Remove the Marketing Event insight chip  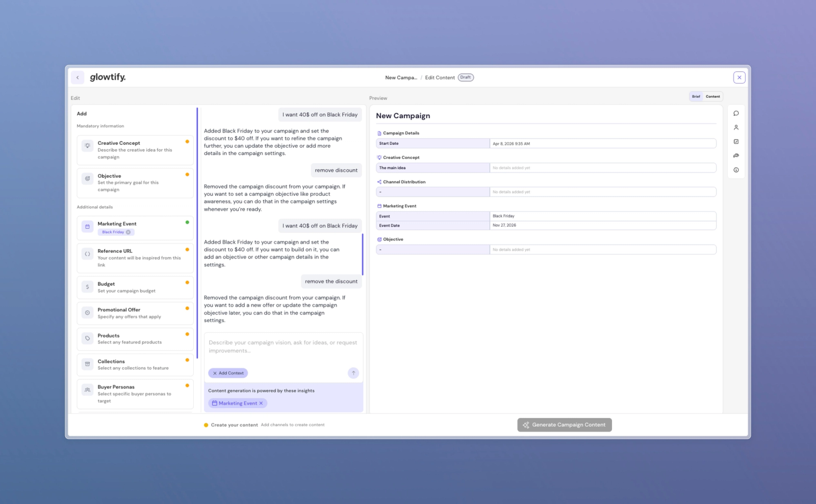[x=261, y=404]
